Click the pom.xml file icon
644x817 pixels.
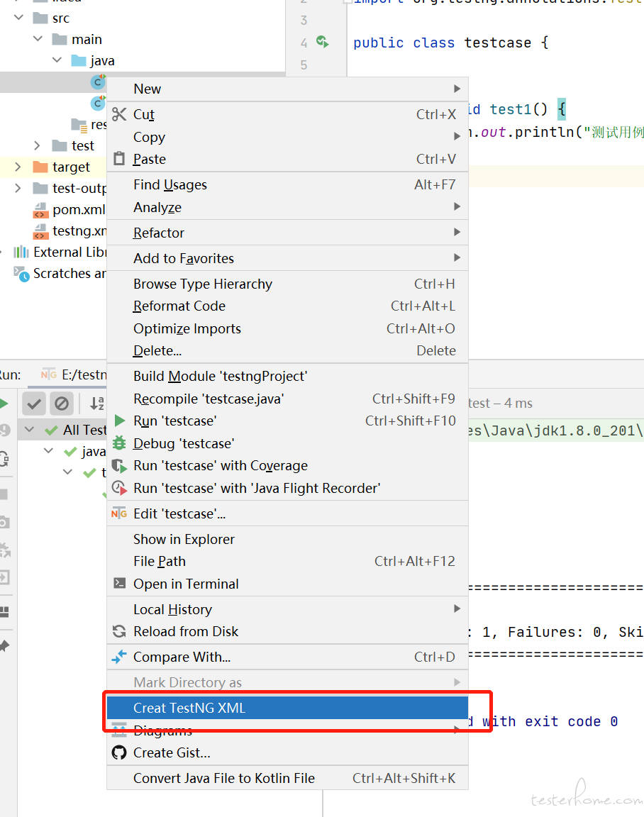pos(40,210)
